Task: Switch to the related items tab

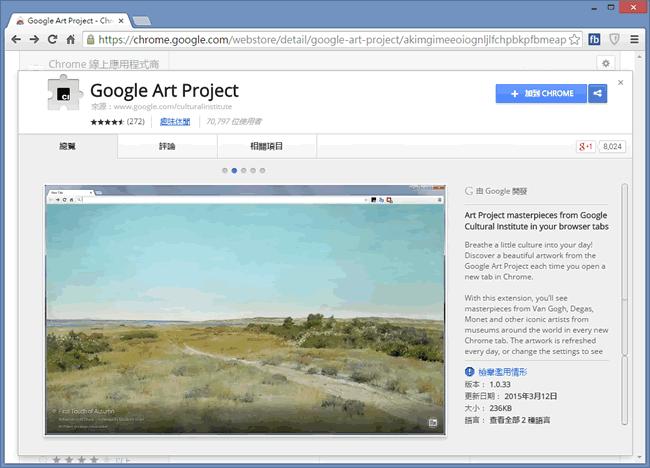Action: tap(267, 146)
